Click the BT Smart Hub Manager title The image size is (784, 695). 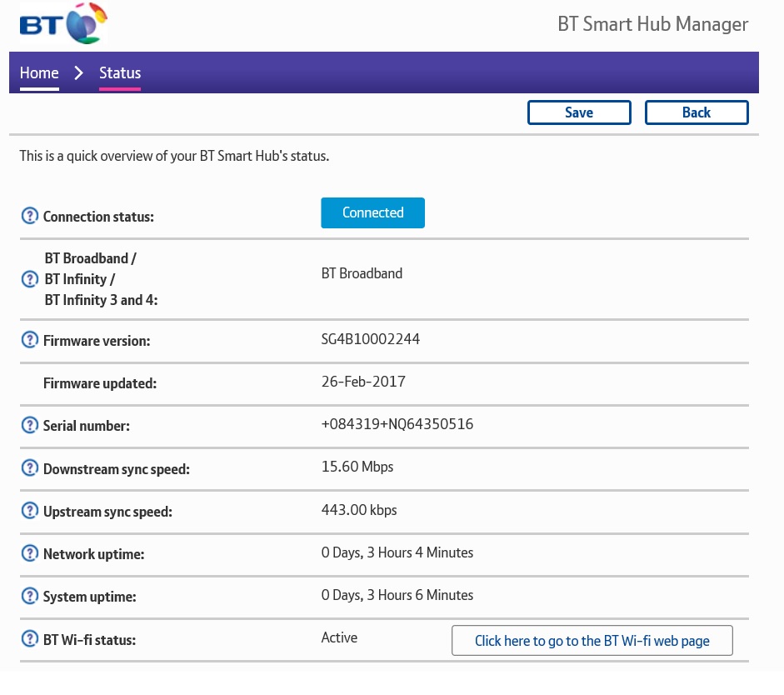652,24
